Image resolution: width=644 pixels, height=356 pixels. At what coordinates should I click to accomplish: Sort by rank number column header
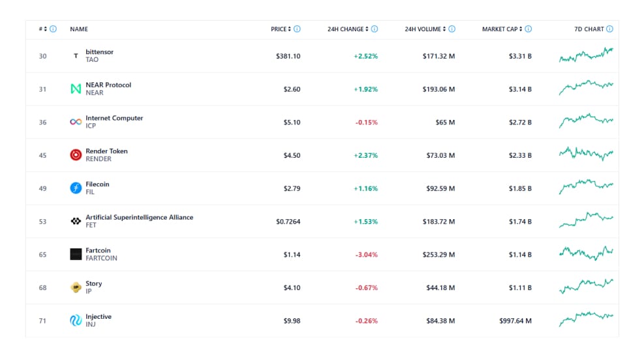pyautogui.click(x=42, y=29)
